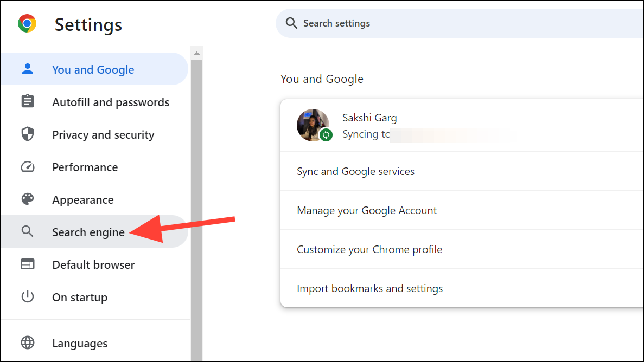Click the clipboard icon for Autofill and passwords

28,101
